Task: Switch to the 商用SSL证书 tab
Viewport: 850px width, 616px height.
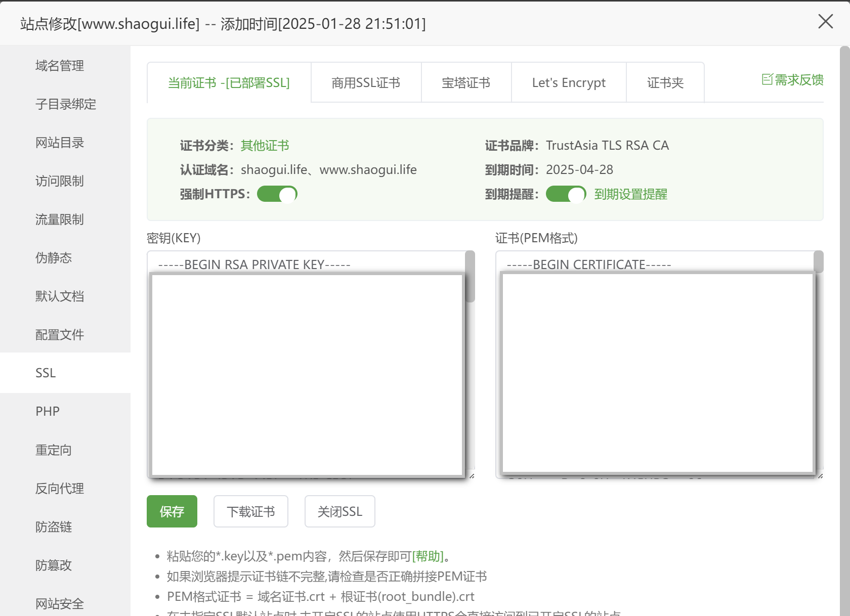Action: (x=366, y=82)
